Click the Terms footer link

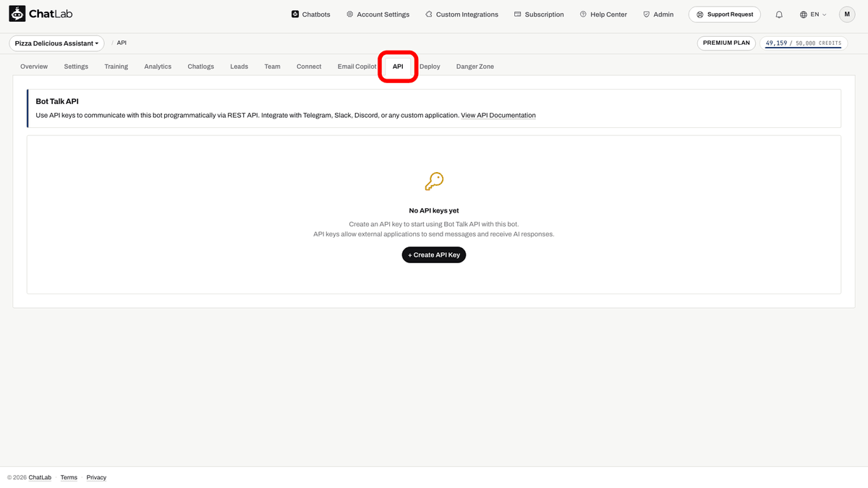(69, 477)
